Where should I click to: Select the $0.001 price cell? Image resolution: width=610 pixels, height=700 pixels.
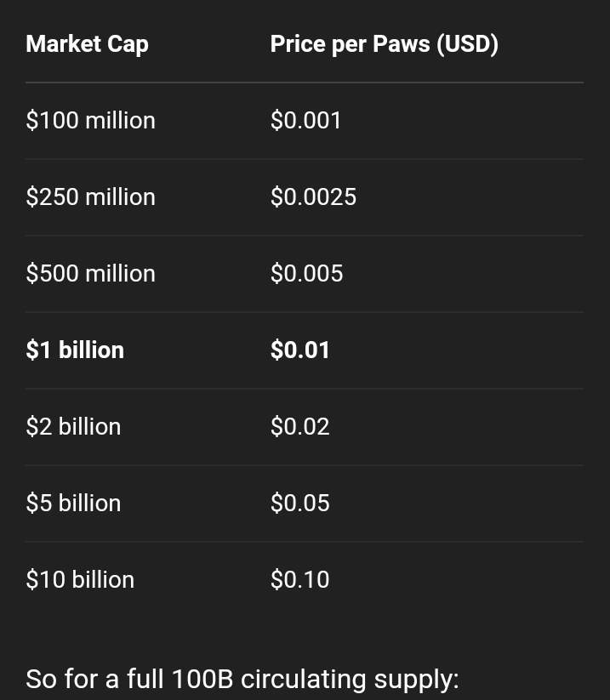[306, 121]
